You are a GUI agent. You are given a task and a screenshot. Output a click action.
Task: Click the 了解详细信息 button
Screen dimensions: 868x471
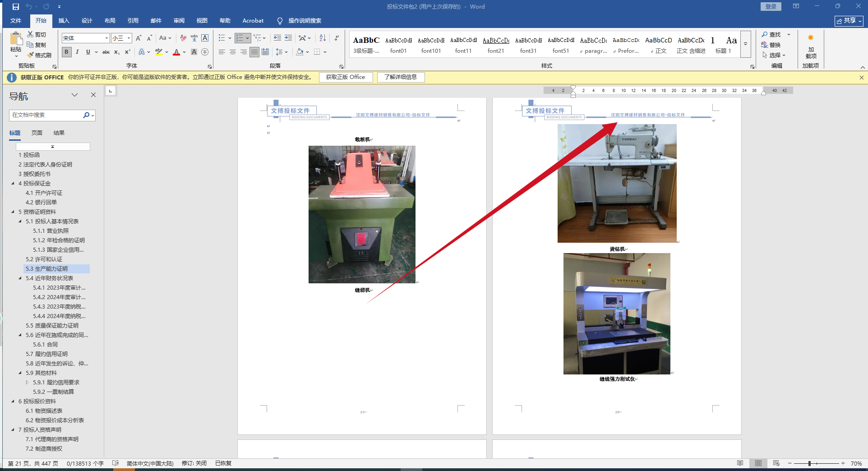[401, 77]
